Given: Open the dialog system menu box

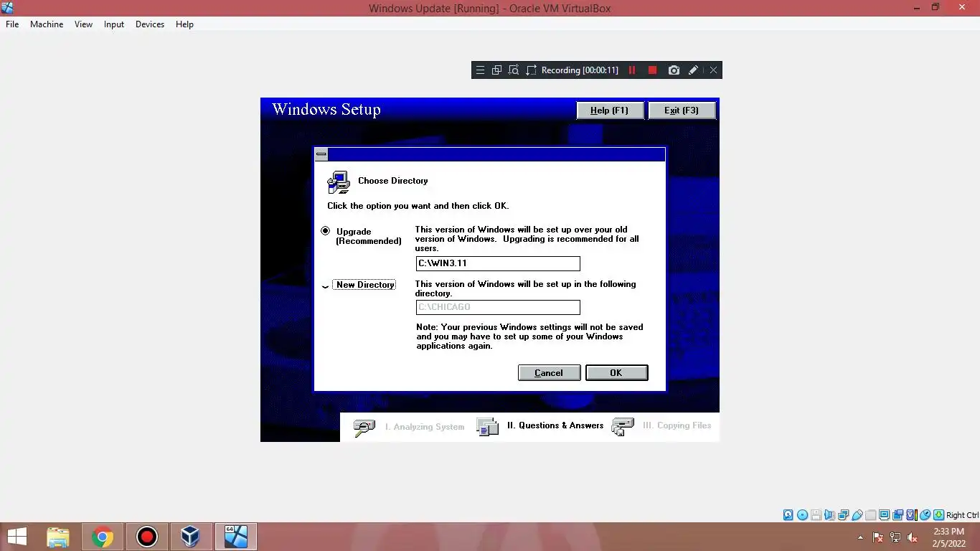Looking at the screenshot, I should point(321,154).
